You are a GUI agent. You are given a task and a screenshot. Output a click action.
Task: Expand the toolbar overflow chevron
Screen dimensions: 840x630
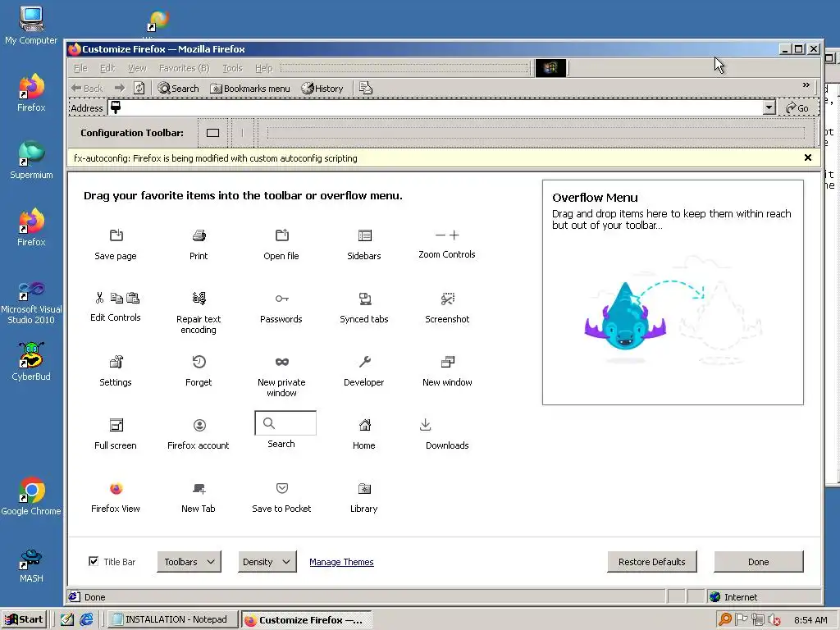[x=806, y=84]
